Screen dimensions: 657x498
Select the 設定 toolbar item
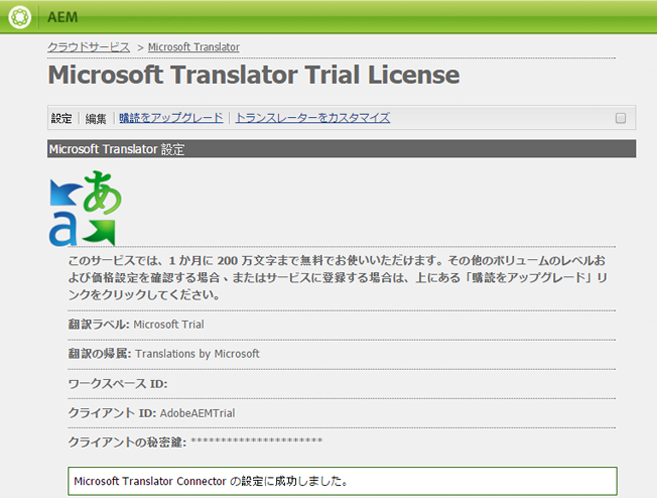tap(62, 118)
